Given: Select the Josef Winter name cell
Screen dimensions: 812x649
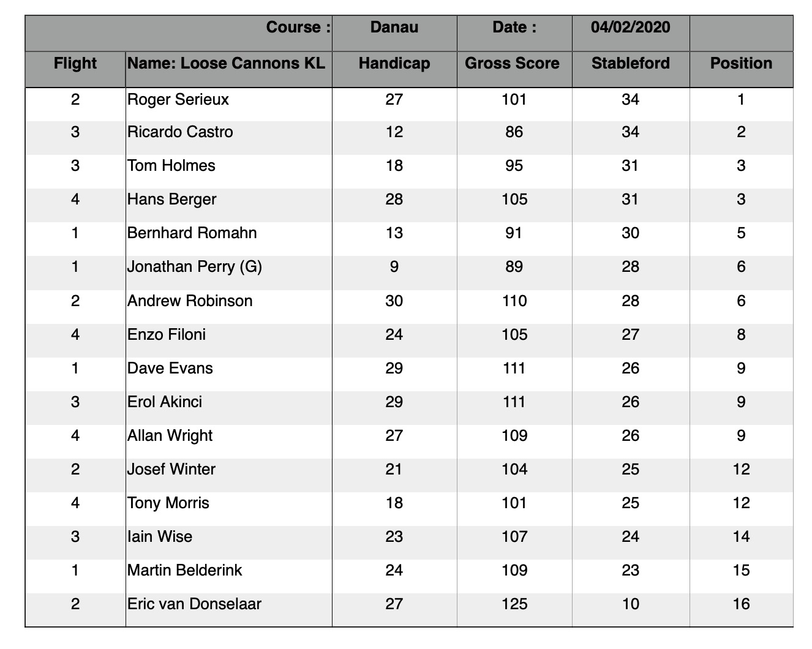Looking at the screenshot, I should tap(171, 470).
